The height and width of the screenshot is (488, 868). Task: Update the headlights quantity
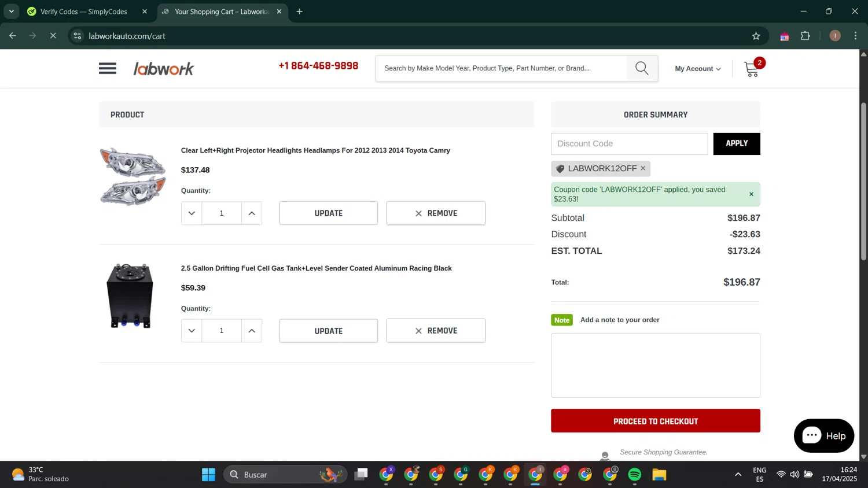[329, 213]
